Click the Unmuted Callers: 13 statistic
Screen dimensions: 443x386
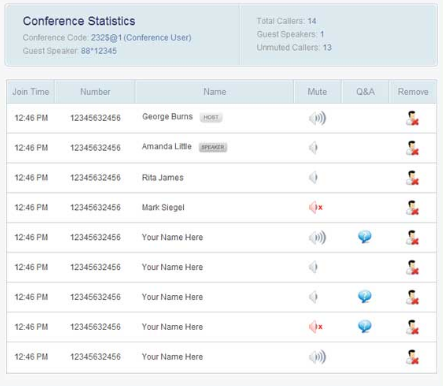click(x=294, y=48)
